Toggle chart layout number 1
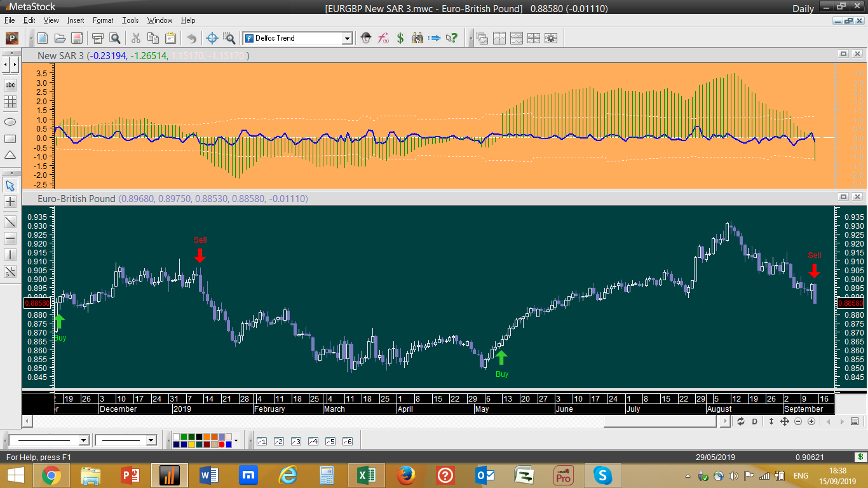The width and height of the screenshot is (868, 488). click(x=261, y=441)
